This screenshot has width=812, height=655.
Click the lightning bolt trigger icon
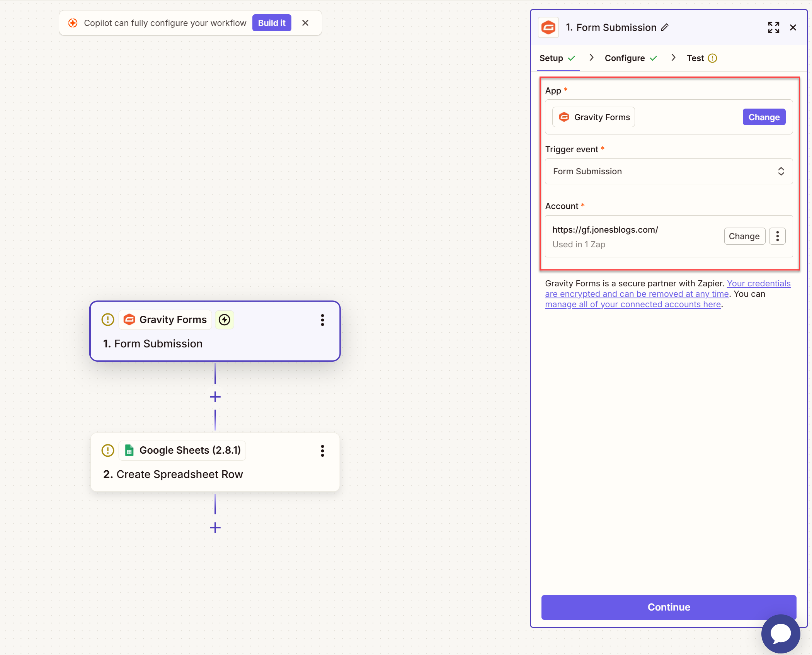(225, 320)
